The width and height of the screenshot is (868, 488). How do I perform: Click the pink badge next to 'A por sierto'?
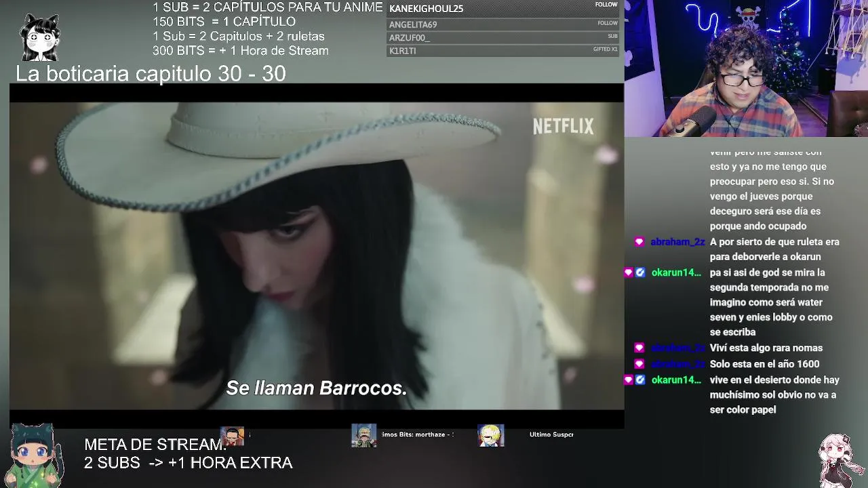click(x=639, y=242)
